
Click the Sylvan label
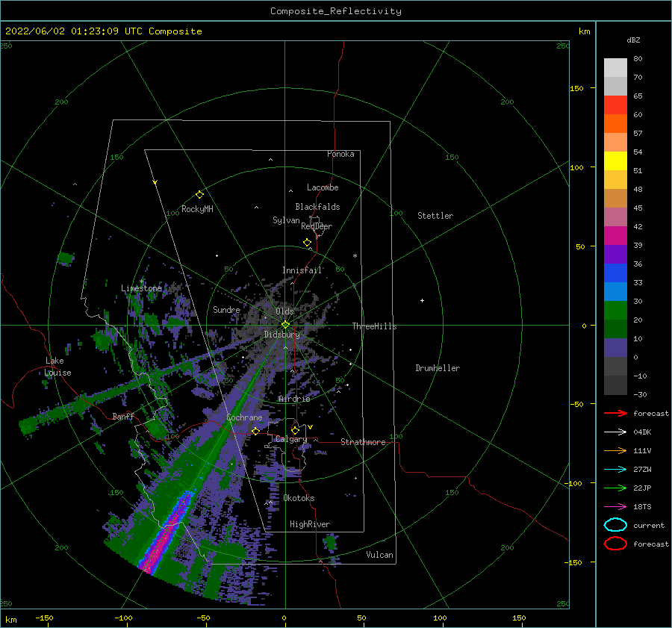[286, 220]
